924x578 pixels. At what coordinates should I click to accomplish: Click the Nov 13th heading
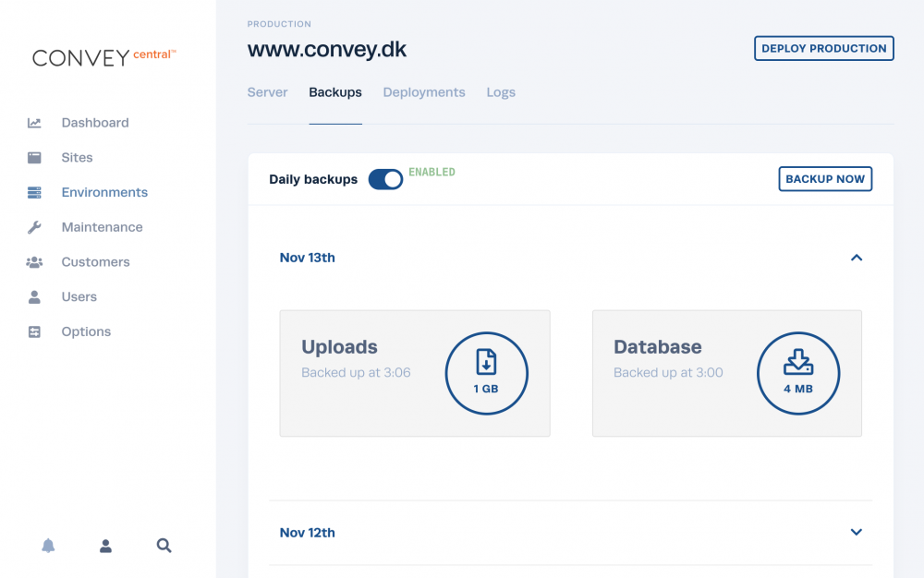click(x=307, y=258)
